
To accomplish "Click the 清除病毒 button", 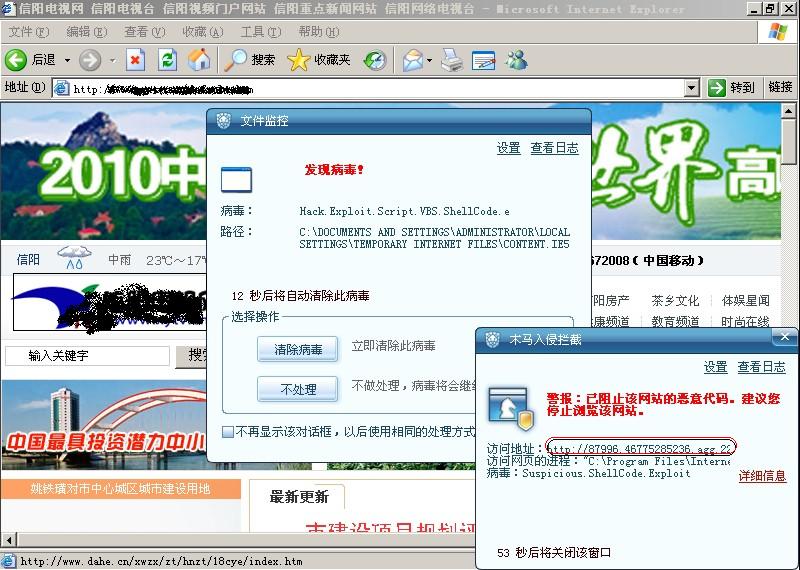I will 298,349.
